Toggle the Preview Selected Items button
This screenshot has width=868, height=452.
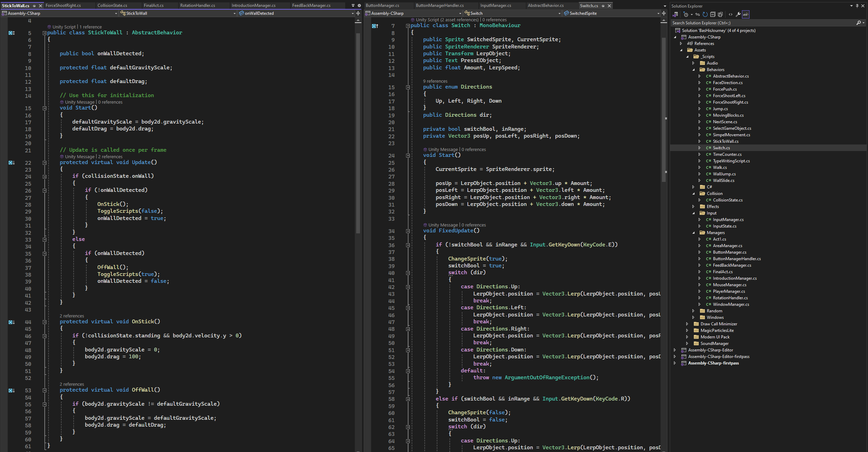[746, 14]
